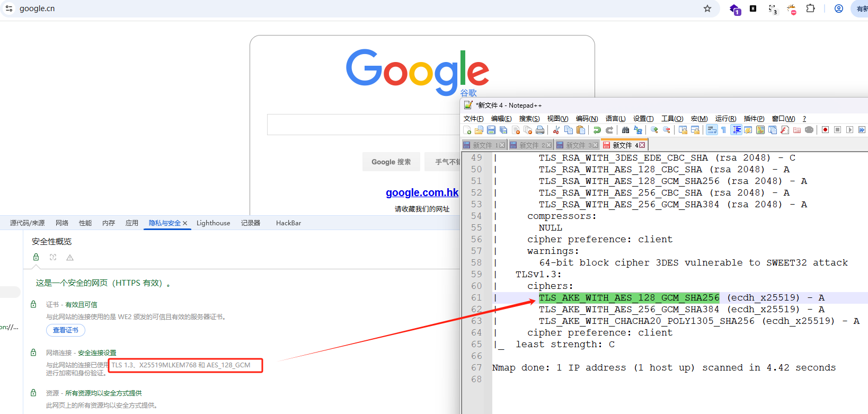Click the Zoom In icon in Notepad++
Viewport: 868px width, 414px height.
pyautogui.click(x=654, y=130)
